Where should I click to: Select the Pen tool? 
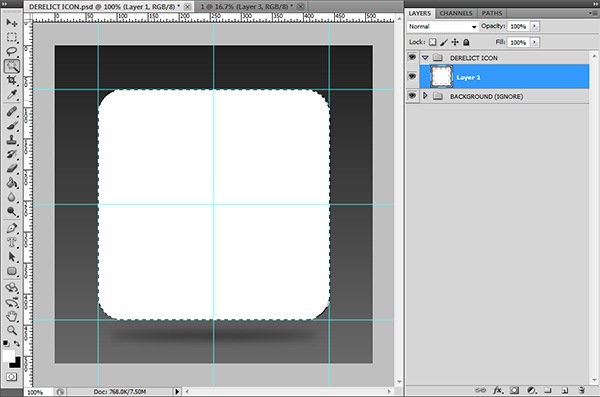coord(11,228)
